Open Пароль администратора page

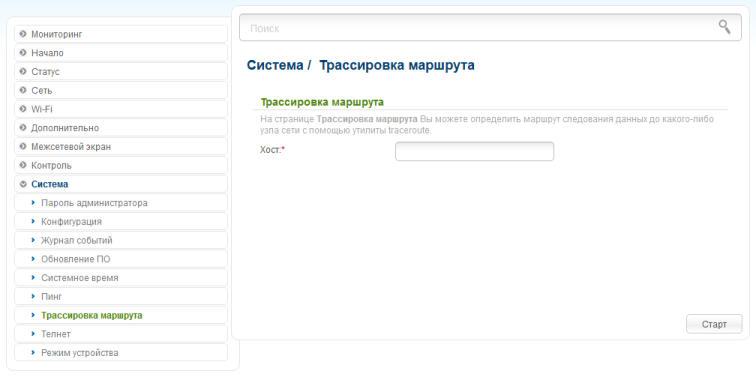pos(121,203)
